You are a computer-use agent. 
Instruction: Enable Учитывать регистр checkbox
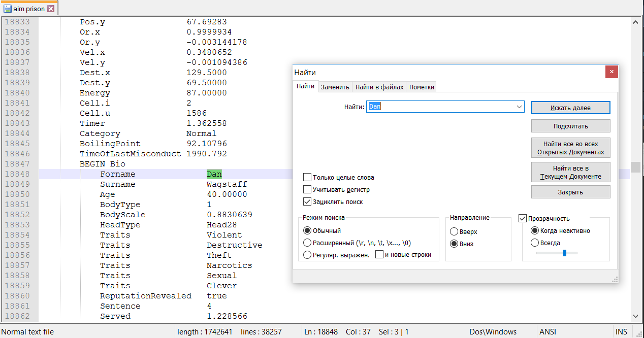click(x=307, y=189)
